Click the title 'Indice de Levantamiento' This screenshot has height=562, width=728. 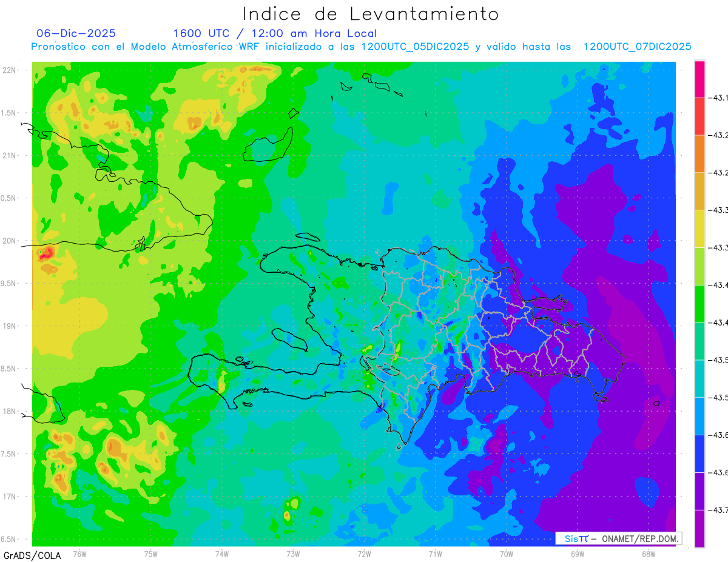point(371,13)
